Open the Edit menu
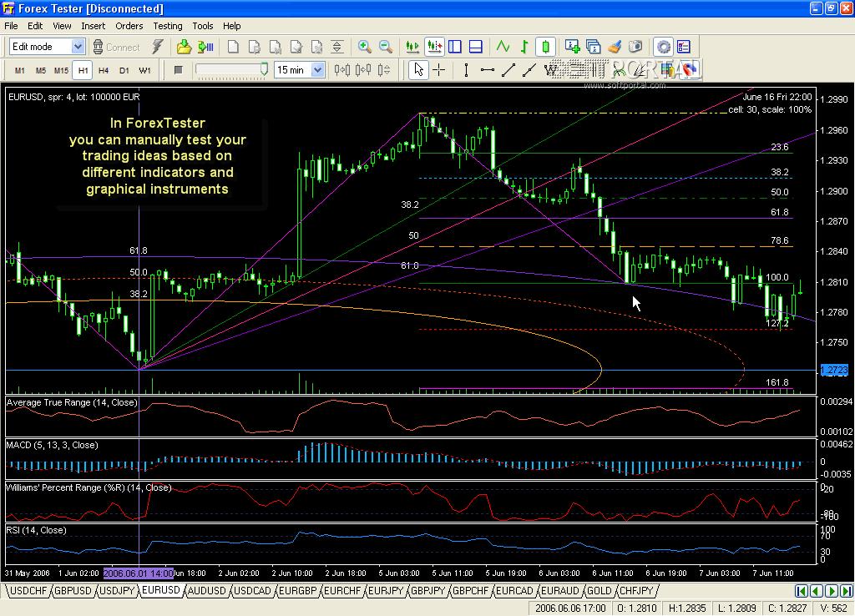Image resolution: width=855 pixels, height=616 pixels. click(35, 26)
